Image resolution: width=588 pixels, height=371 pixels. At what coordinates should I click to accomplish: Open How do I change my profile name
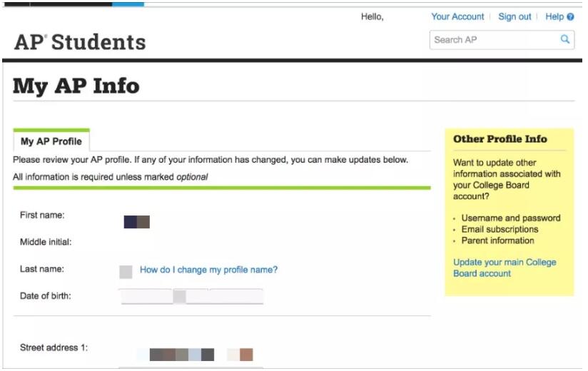(x=208, y=270)
